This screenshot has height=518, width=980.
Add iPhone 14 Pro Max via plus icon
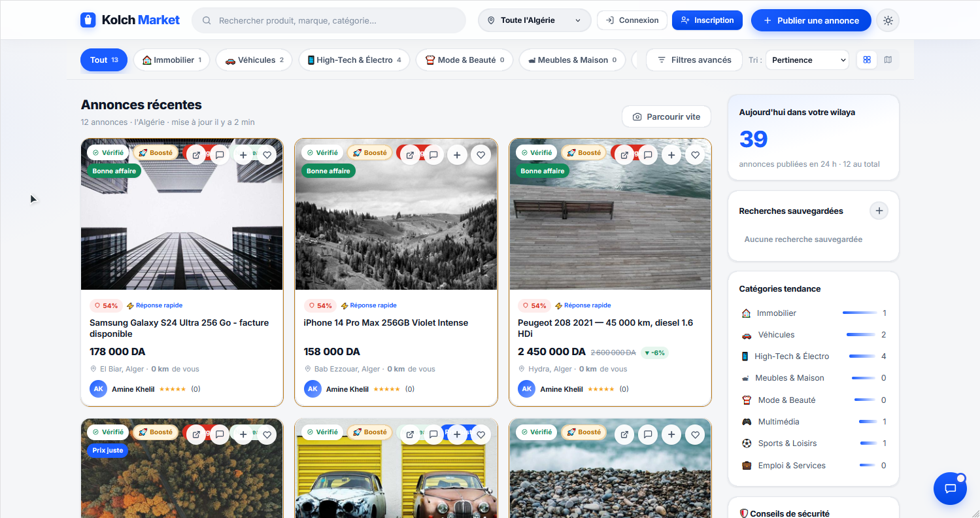[x=457, y=155]
